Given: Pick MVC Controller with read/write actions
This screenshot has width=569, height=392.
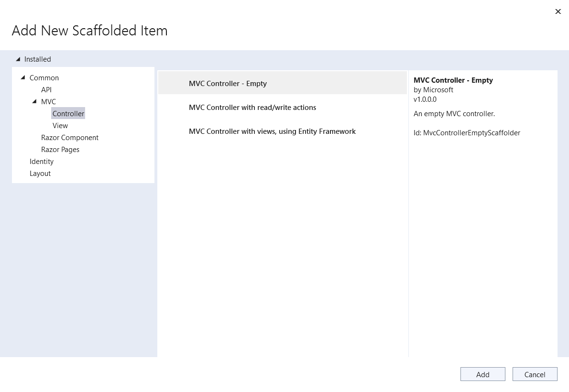Looking at the screenshot, I should click(x=252, y=108).
